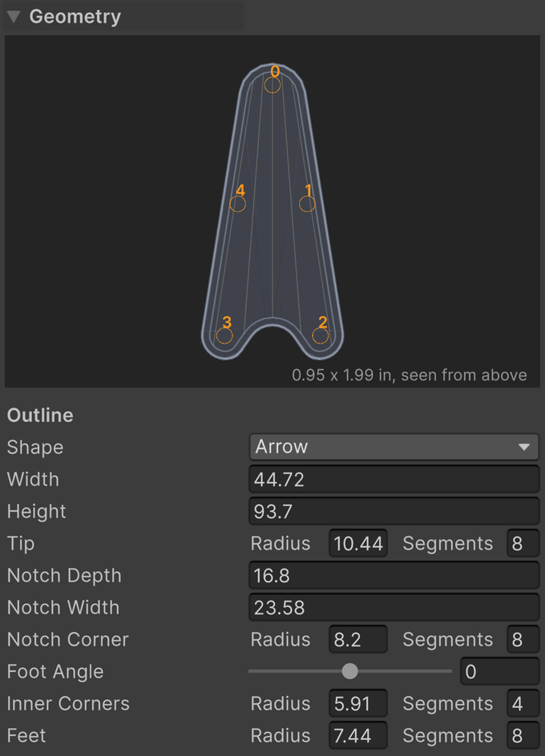
Task: Click the Feet label
Action: [x=26, y=735]
